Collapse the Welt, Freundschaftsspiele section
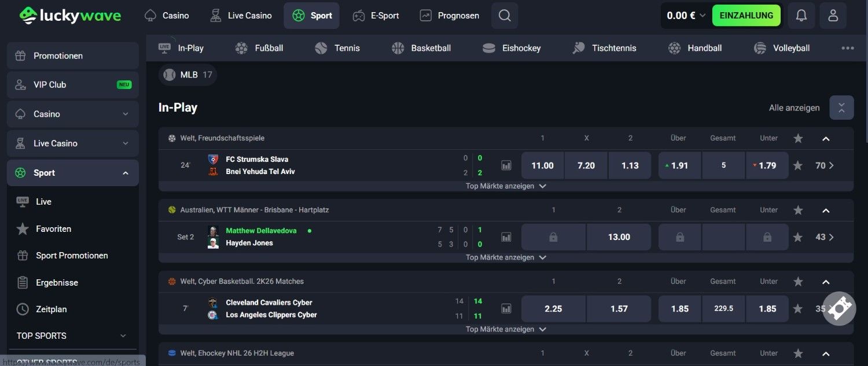This screenshot has width=868, height=366. (x=826, y=138)
